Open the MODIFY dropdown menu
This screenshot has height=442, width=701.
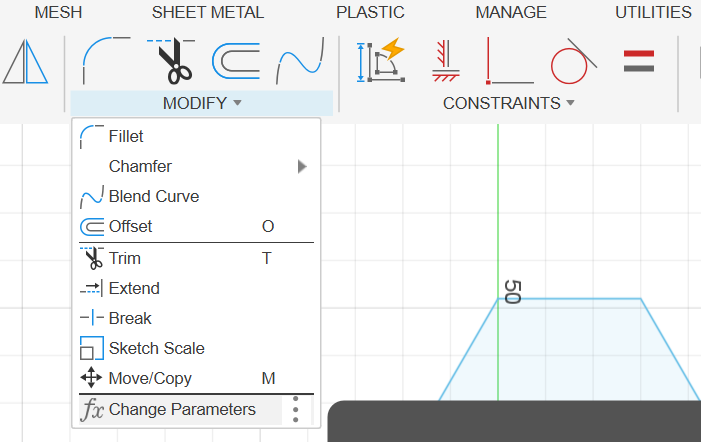[202, 103]
